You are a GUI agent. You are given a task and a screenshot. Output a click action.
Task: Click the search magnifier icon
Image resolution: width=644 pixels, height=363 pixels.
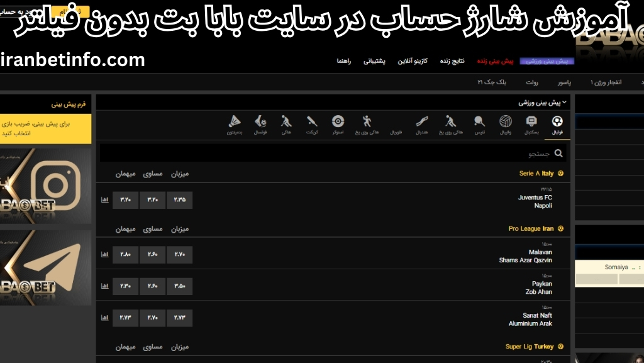click(x=558, y=153)
